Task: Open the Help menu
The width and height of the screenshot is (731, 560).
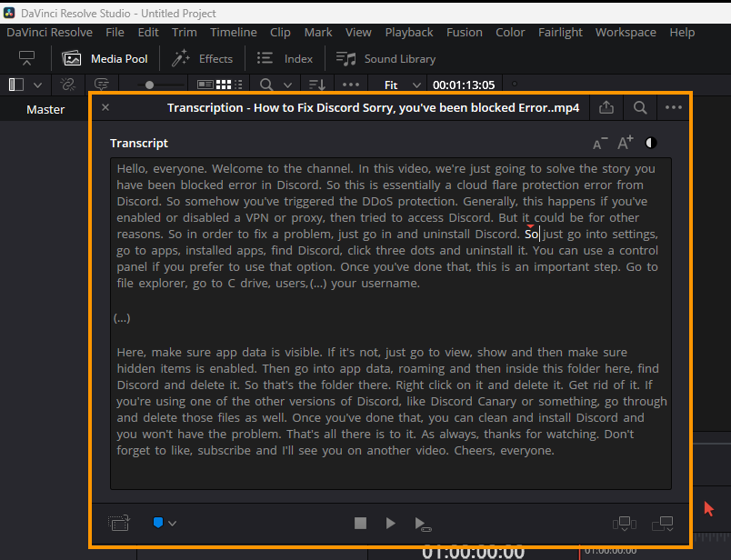Action: coord(682,33)
